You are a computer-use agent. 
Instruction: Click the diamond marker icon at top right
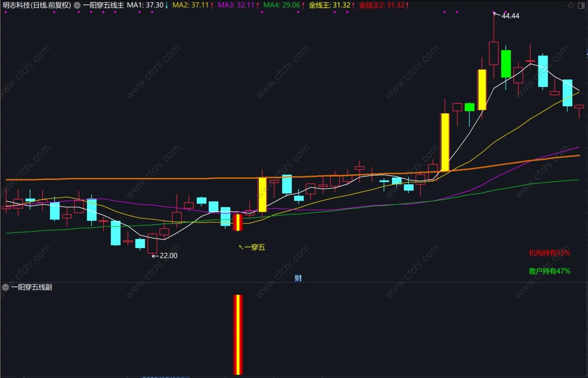point(571,5)
